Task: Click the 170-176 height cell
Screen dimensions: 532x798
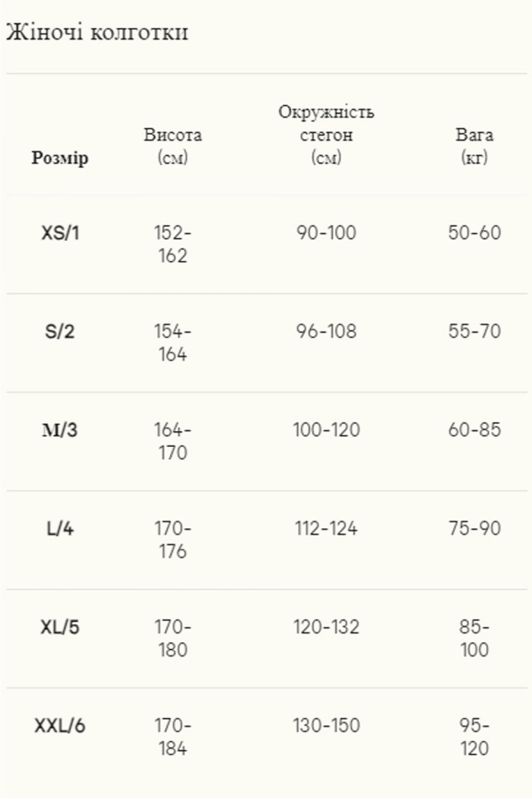Action: 173,540
